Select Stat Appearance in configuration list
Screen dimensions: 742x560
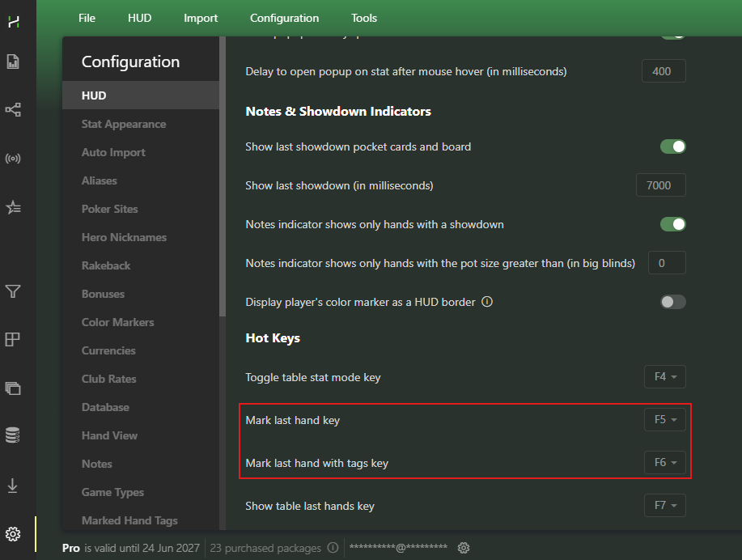124,124
